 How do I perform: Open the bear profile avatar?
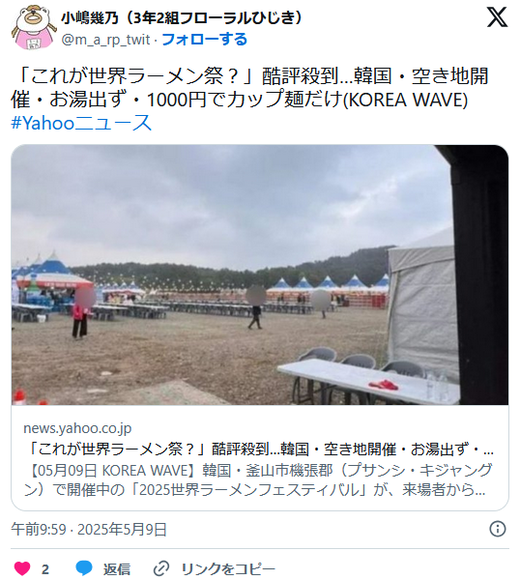click(x=33, y=27)
